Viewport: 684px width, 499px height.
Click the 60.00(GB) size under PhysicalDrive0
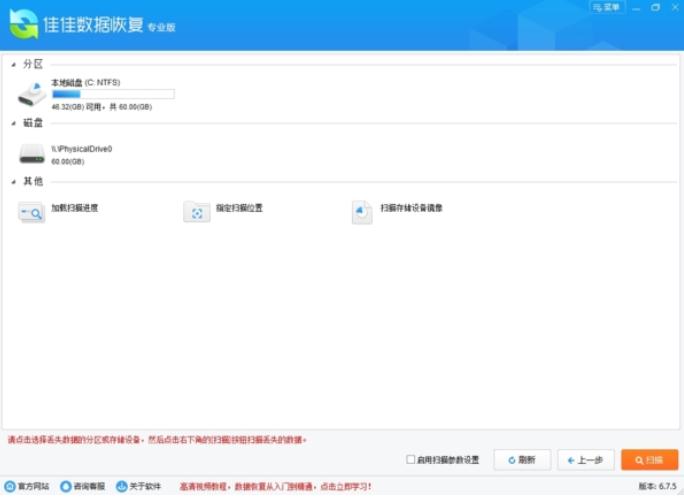click(x=68, y=162)
